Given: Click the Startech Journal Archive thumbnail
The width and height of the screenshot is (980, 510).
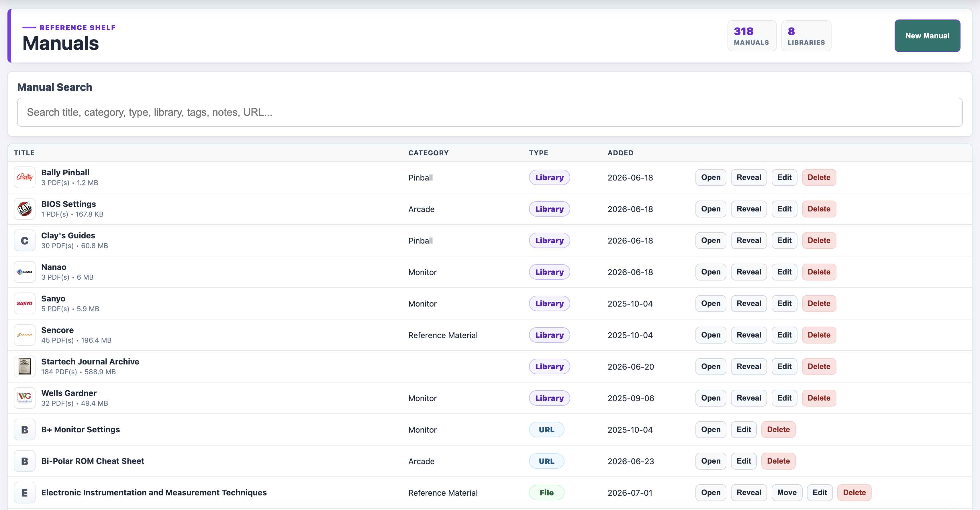Looking at the screenshot, I should click(x=25, y=367).
